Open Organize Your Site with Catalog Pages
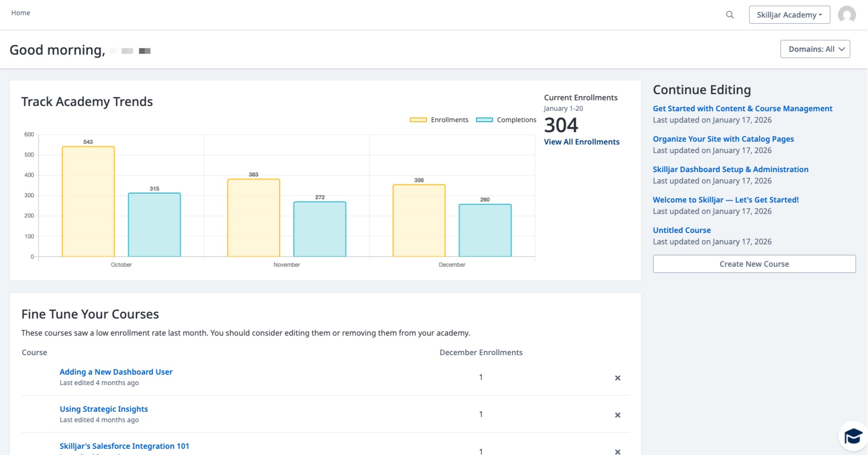868x455 pixels. 723,139
